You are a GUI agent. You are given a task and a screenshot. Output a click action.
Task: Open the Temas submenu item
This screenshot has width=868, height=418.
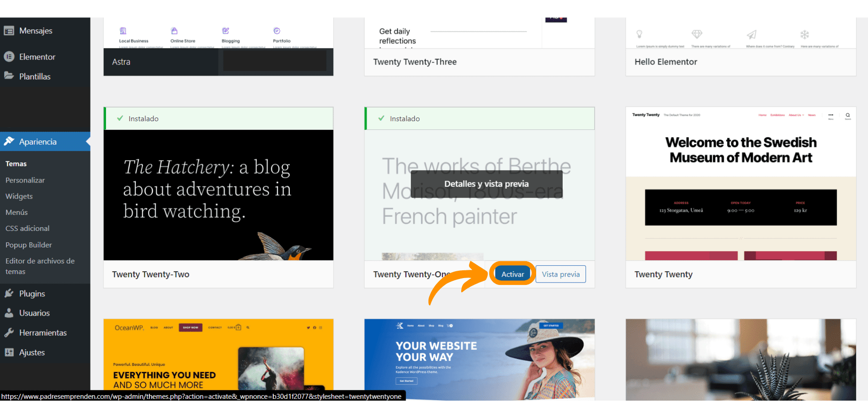tap(16, 164)
